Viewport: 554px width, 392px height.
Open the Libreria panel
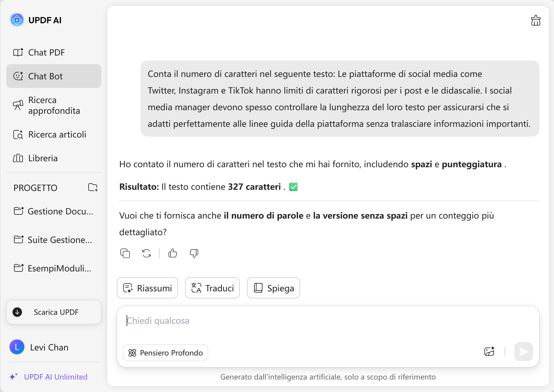pyautogui.click(x=43, y=158)
